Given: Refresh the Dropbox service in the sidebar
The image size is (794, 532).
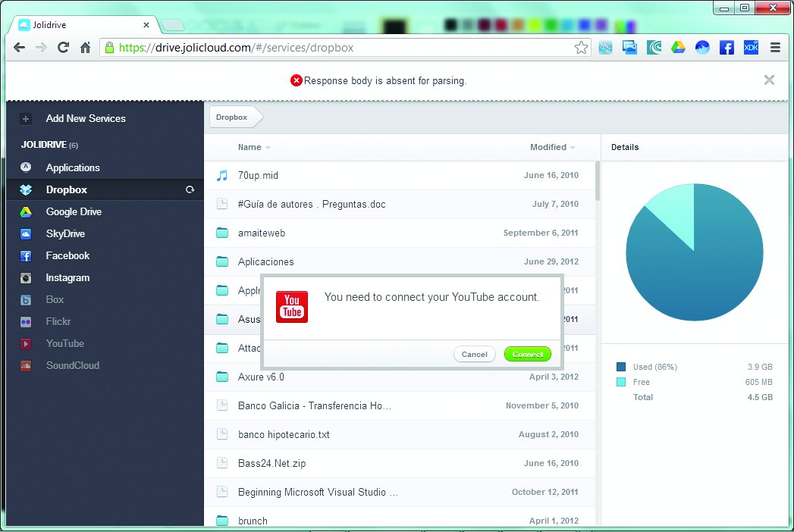Looking at the screenshot, I should click(x=190, y=189).
